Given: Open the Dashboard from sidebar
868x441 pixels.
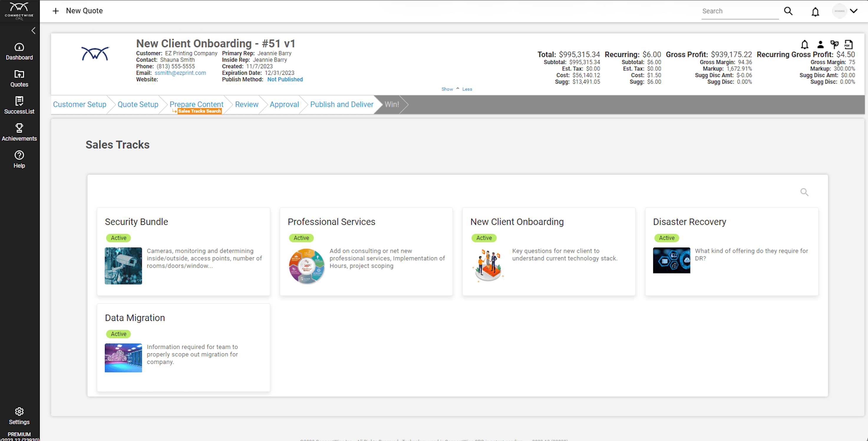Looking at the screenshot, I should coord(19,52).
